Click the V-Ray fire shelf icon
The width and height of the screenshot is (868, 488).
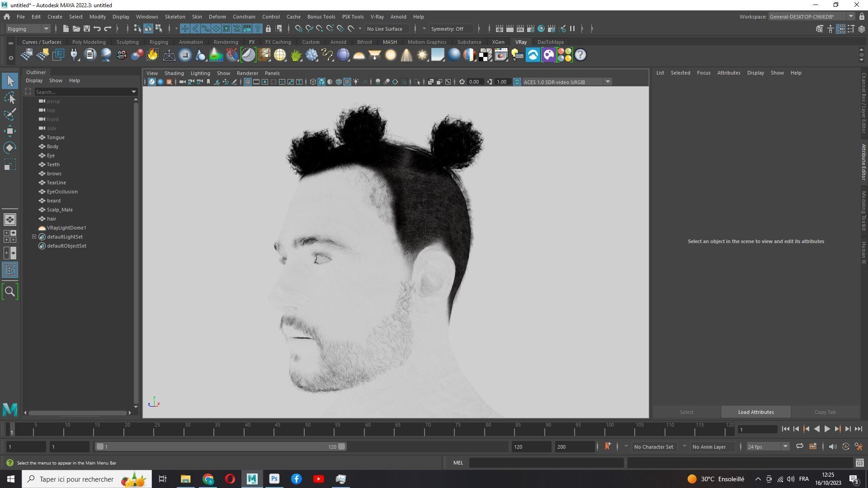(x=153, y=55)
